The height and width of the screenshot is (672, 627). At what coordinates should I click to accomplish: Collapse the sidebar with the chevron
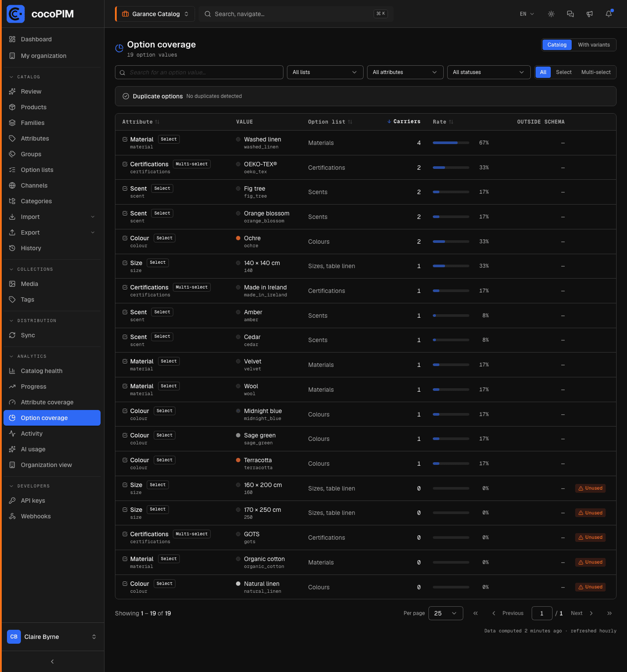click(x=52, y=662)
